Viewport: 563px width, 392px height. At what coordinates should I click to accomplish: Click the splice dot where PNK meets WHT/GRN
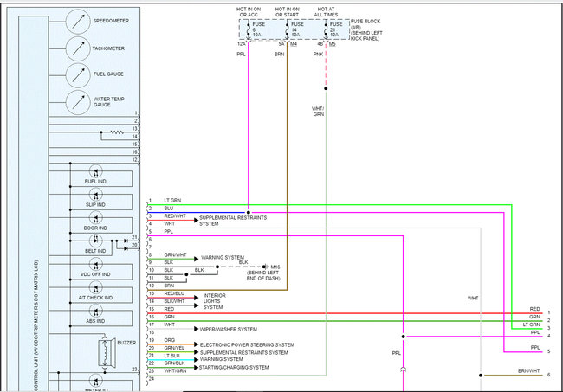[x=326, y=88]
